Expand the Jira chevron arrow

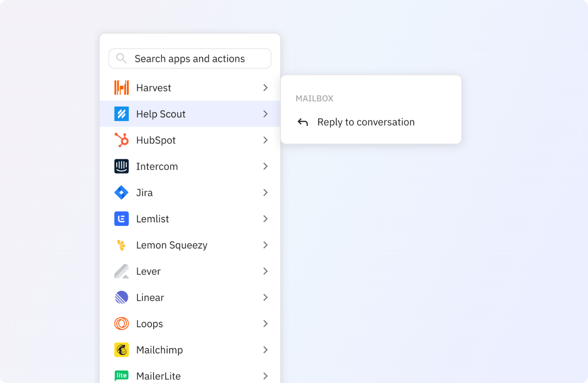265,192
